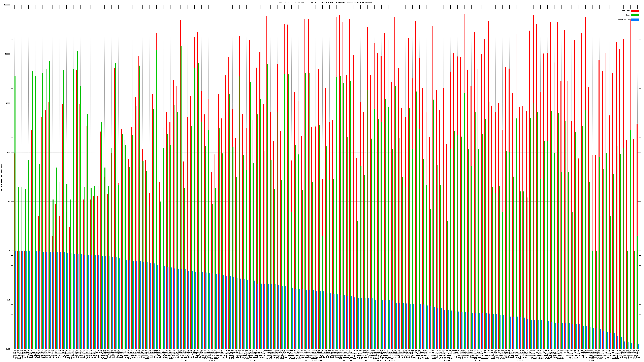Select the 'Score (0..1)' legend label

point(624,20)
